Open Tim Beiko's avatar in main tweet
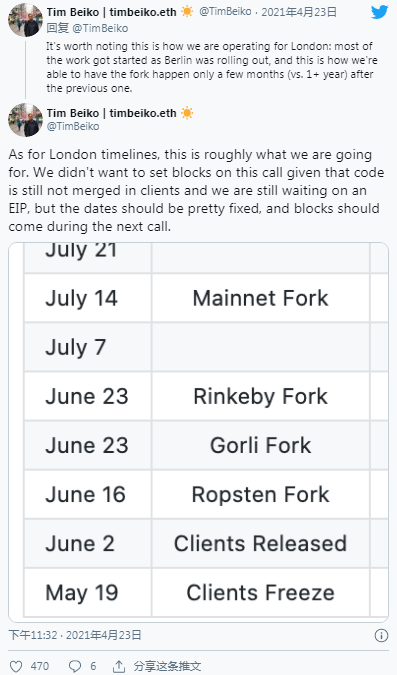This screenshot has width=397, height=675. pyautogui.click(x=25, y=120)
